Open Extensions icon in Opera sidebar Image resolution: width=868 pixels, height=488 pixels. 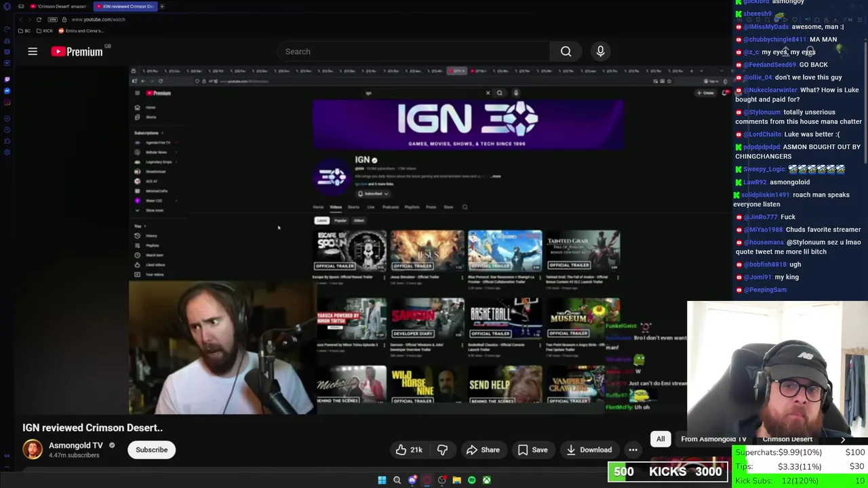point(7,141)
